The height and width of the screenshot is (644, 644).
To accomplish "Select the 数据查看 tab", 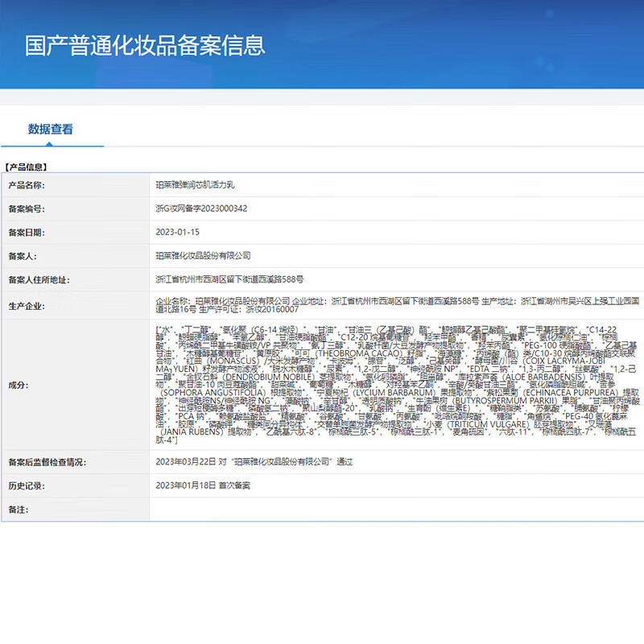I will pos(51,129).
